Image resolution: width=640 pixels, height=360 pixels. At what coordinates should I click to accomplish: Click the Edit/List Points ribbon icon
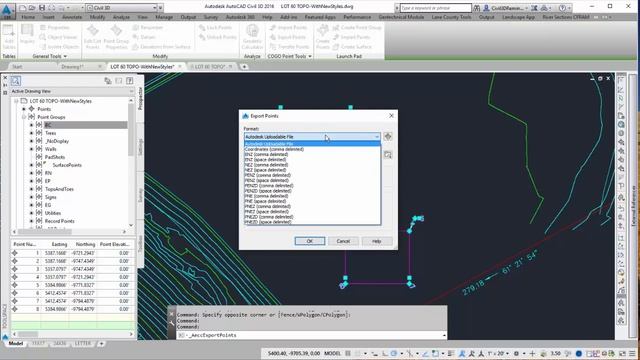coord(93,37)
